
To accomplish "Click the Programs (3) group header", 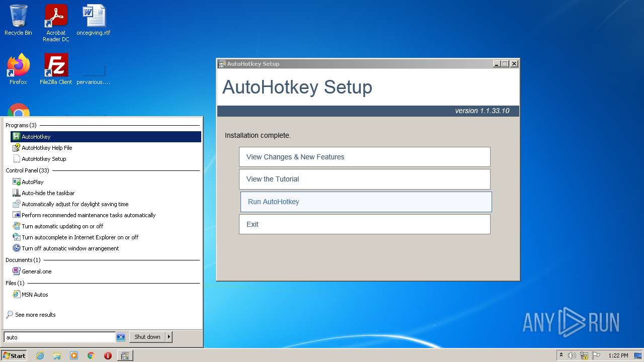I will tap(21, 125).
